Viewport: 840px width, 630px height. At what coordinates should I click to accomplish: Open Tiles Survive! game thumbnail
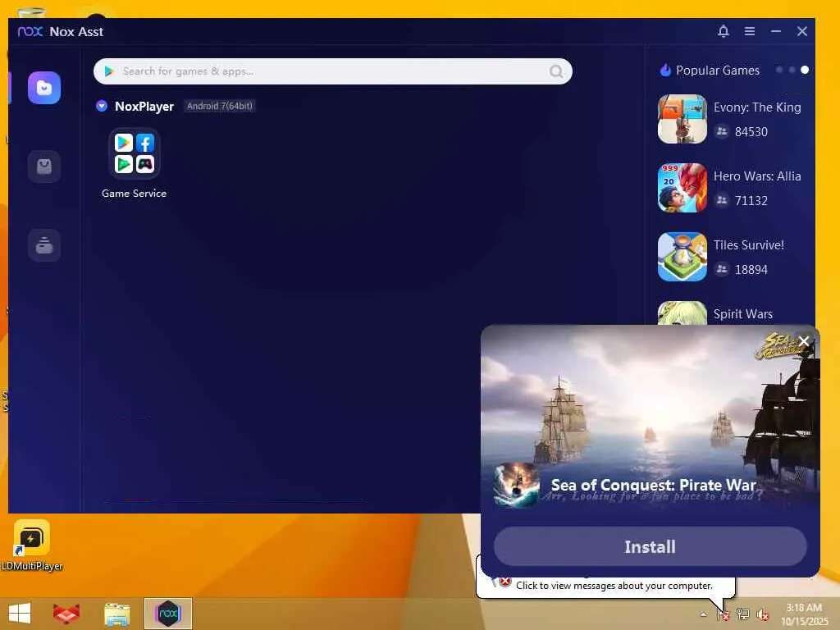pos(682,257)
